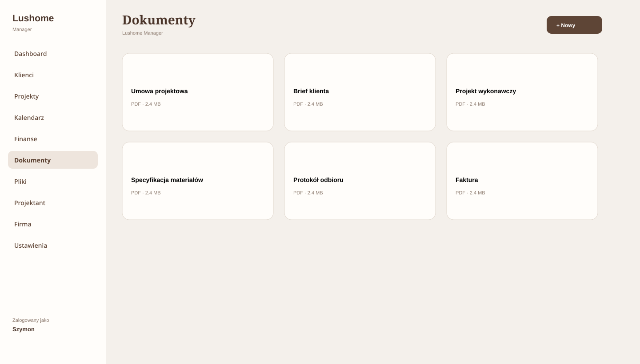
Task: Open the Dashboard page in the sidebar
Action: pos(53,54)
